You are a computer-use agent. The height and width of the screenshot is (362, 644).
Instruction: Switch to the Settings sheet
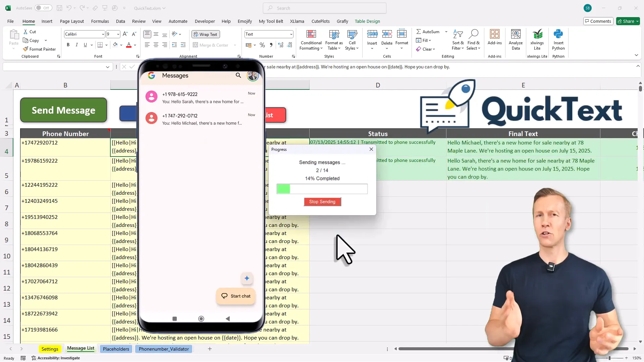50,349
